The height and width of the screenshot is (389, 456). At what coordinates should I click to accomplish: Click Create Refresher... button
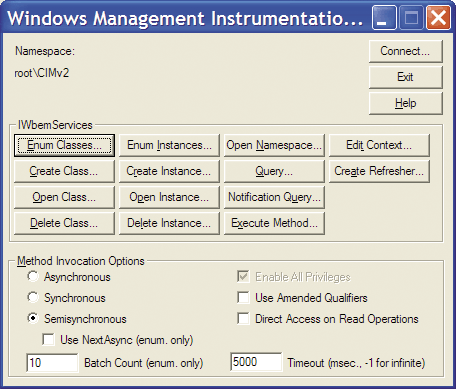coord(379,171)
